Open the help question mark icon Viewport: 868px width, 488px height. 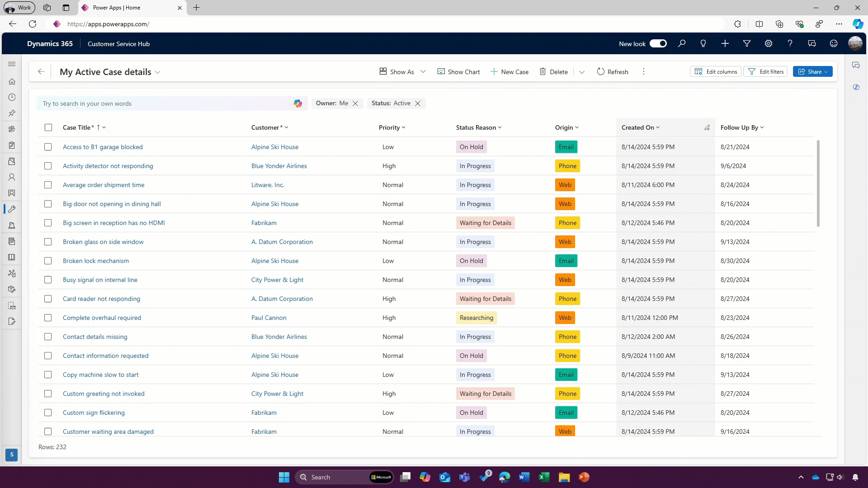[790, 43]
